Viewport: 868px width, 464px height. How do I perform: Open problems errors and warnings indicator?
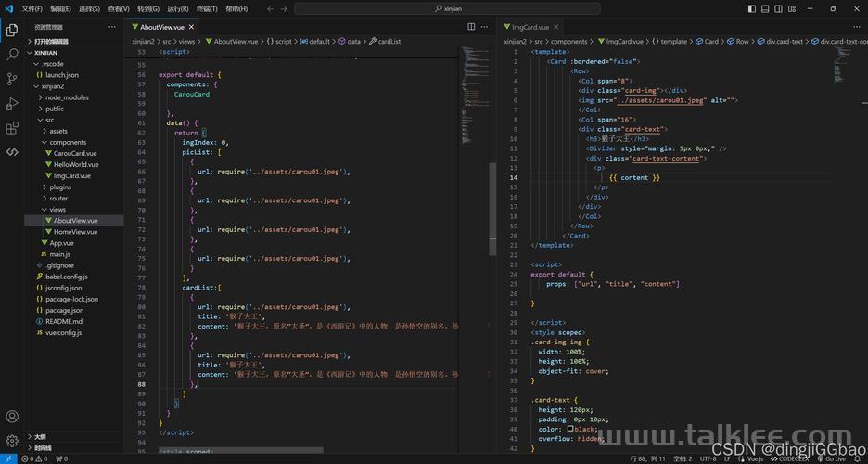[35, 458]
